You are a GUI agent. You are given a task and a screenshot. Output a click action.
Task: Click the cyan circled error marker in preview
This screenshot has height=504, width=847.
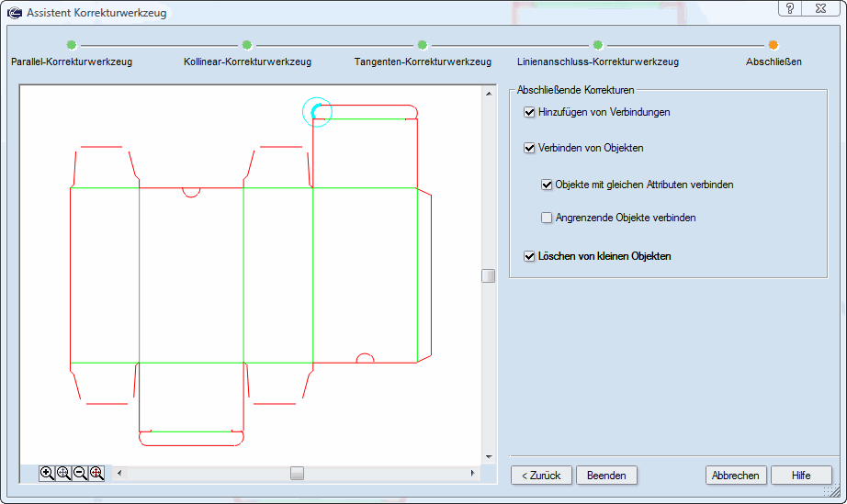(x=317, y=112)
